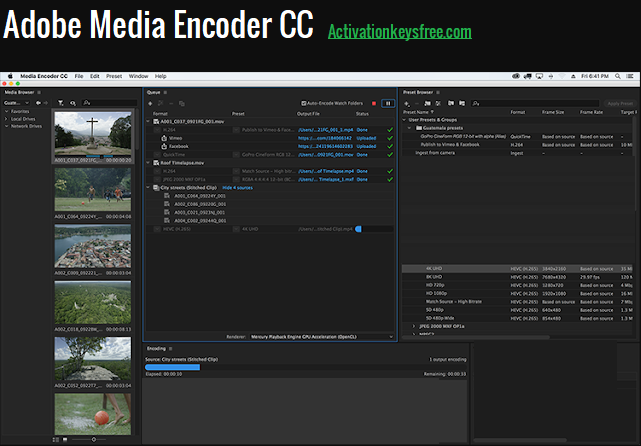Toggle Auto-Encode Watch Folders checkbox
Screen dimensions: 641x446
click(x=304, y=103)
